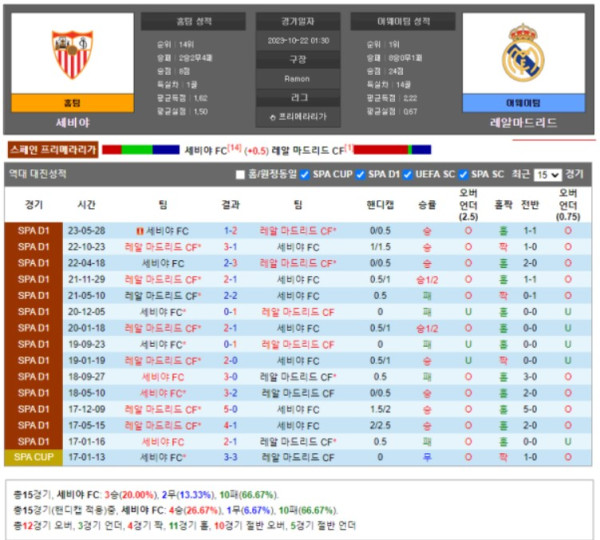Click the SPA D1 badge for the 23-05-28 match
This screenshot has height=540, width=600.
pos(33,230)
